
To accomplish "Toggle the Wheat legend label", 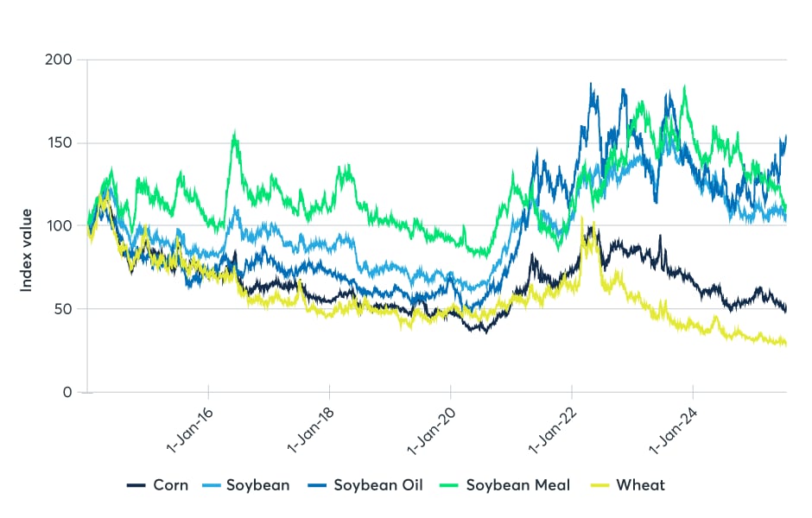I will 640,485.
